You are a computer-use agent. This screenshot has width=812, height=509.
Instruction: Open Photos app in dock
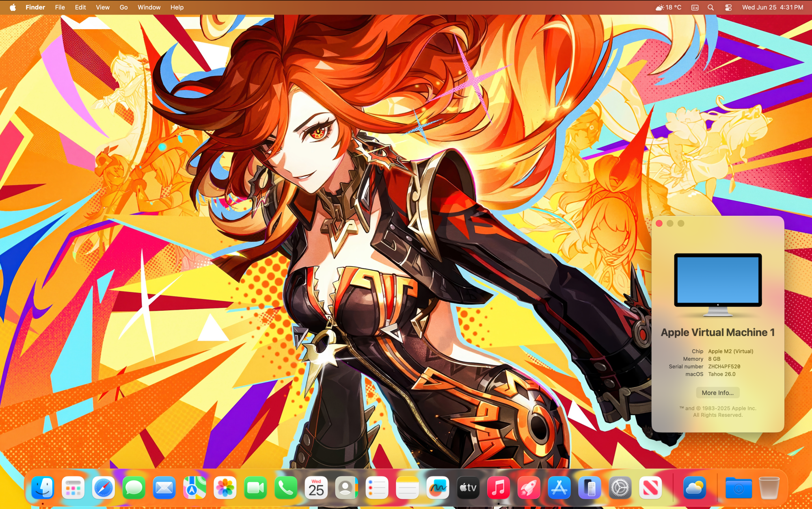click(x=225, y=488)
